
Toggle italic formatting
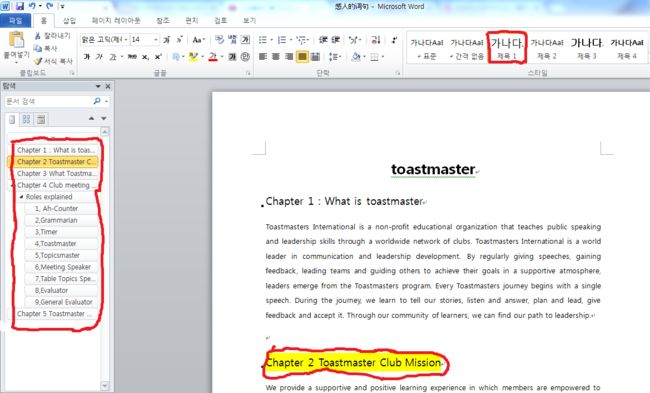(x=99, y=57)
